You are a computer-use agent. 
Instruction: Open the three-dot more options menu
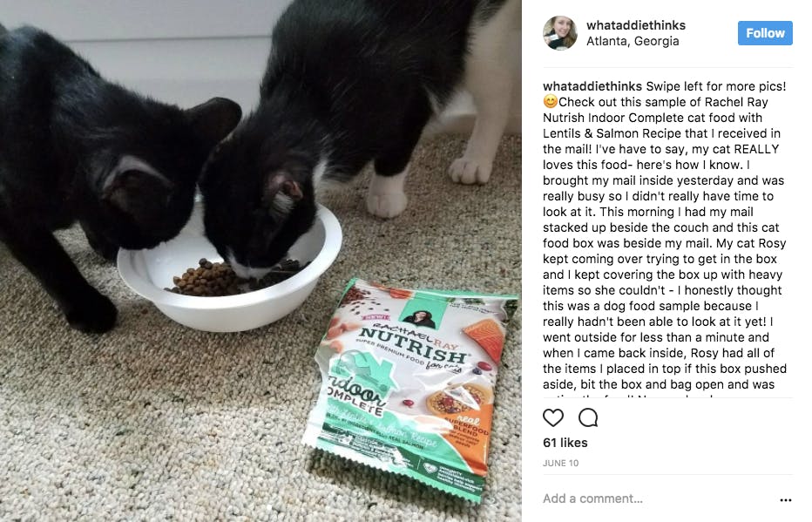(x=786, y=499)
